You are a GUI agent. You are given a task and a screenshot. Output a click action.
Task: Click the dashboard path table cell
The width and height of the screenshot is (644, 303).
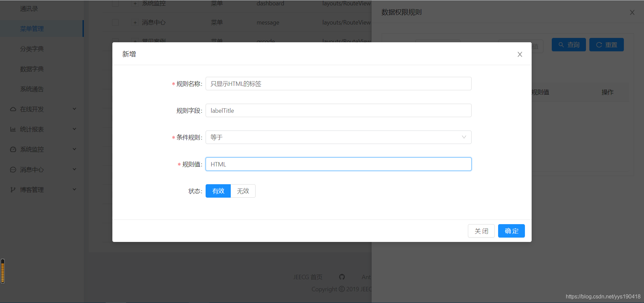tap(270, 3)
